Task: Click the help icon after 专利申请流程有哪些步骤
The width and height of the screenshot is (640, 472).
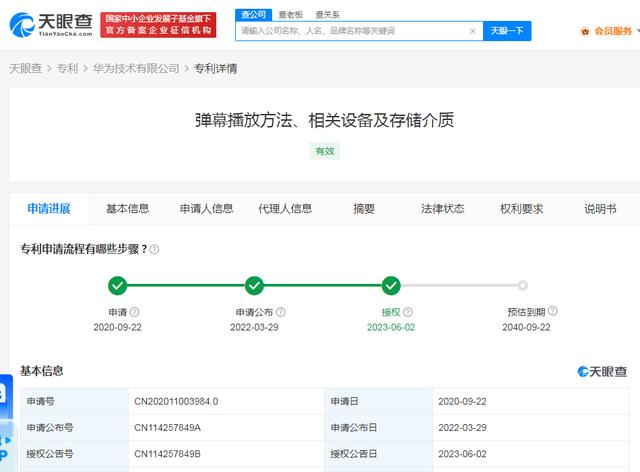Action: pyautogui.click(x=154, y=249)
